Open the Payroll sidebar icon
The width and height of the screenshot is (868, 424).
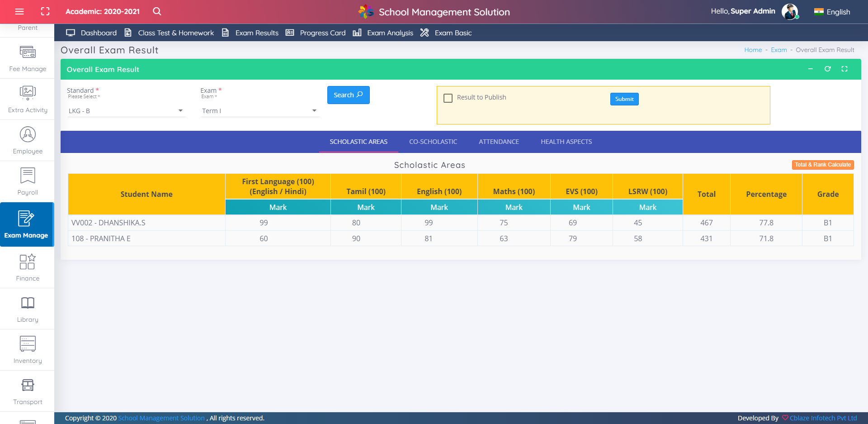pyautogui.click(x=28, y=176)
